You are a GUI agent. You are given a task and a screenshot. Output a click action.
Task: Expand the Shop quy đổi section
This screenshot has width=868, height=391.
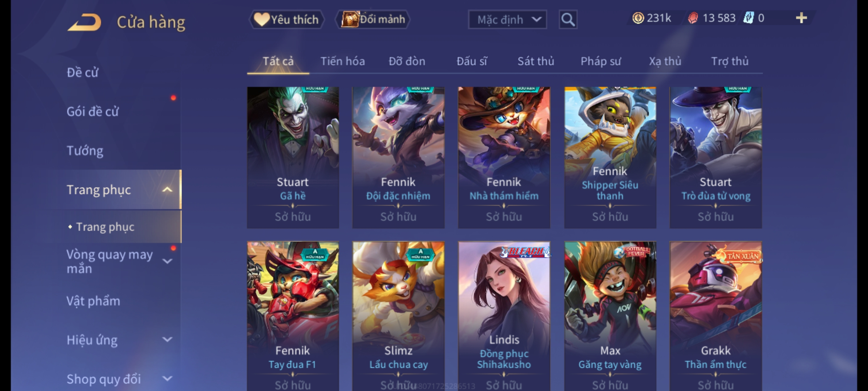(167, 379)
